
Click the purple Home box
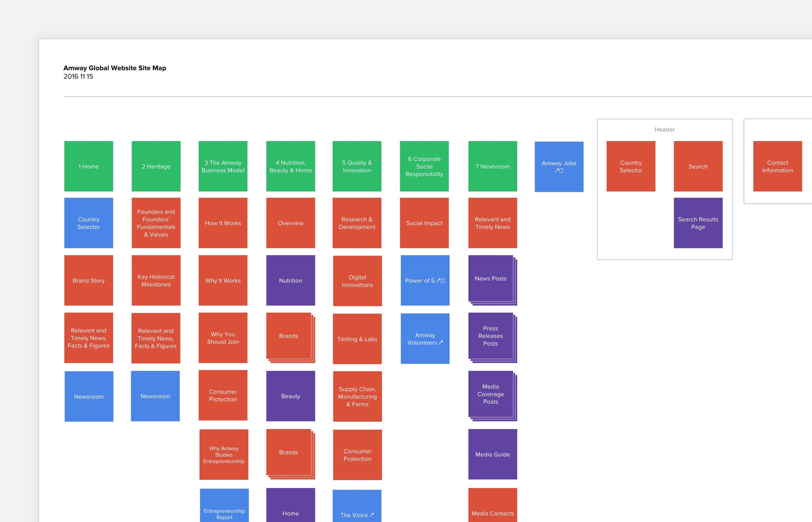[x=290, y=506]
